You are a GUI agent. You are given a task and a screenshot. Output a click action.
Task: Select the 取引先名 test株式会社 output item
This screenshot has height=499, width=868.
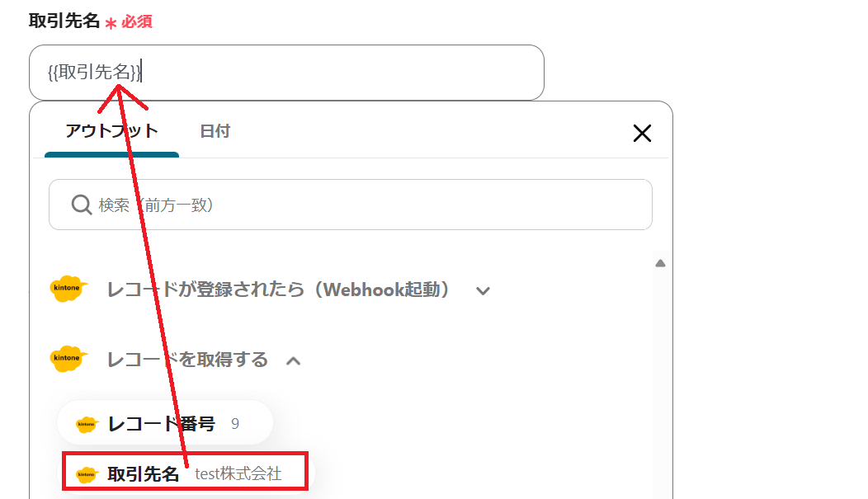click(x=185, y=473)
